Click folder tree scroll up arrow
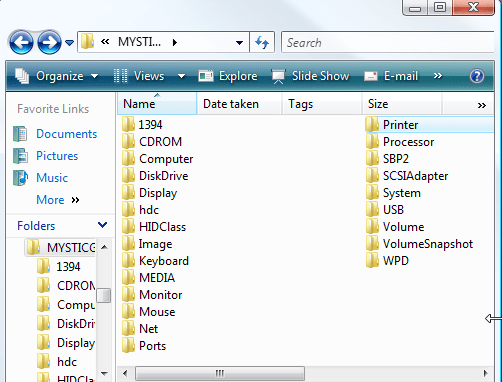This screenshot has height=382, width=502. tap(104, 247)
